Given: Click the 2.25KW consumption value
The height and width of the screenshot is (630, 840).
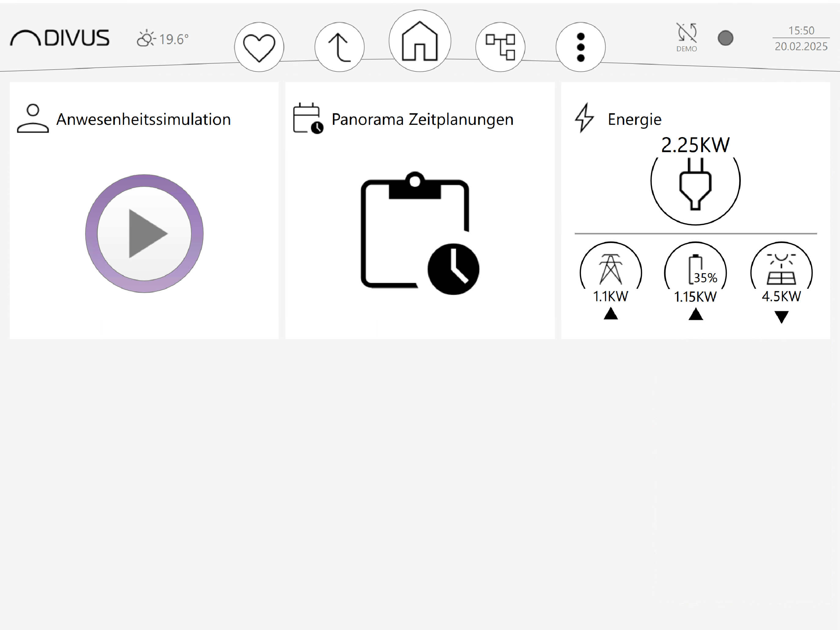Looking at the screenshot, I should [695, 145].
